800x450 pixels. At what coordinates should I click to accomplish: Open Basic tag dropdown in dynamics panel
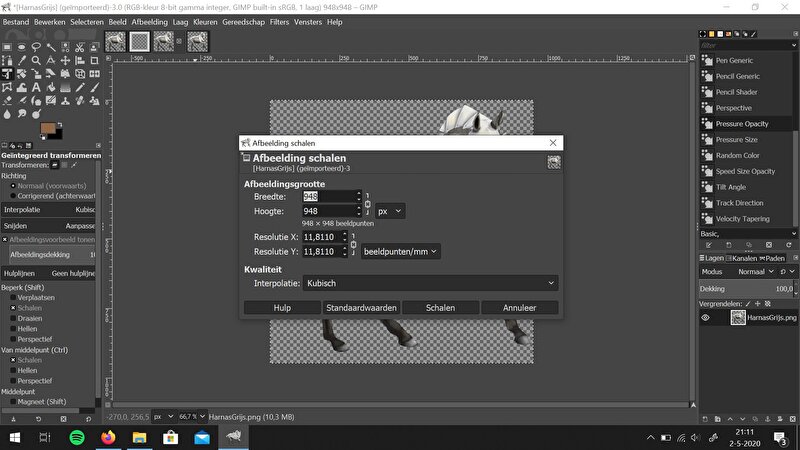pos(747,234)
